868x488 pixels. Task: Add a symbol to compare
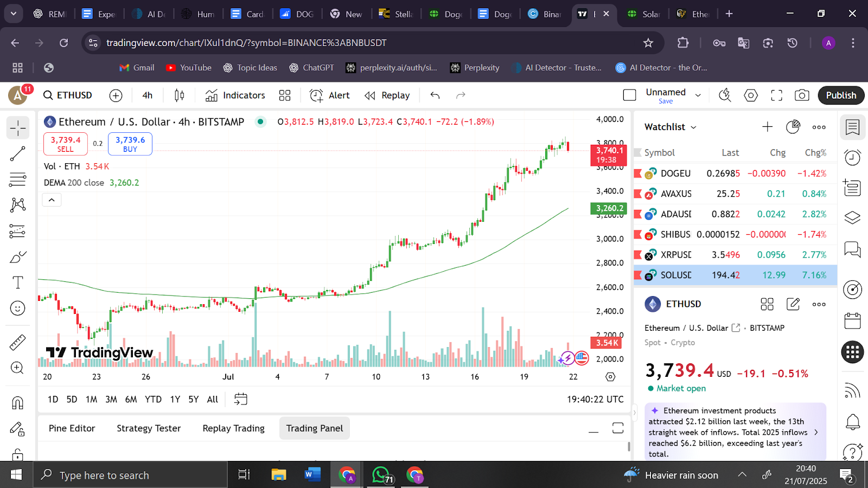116,95
